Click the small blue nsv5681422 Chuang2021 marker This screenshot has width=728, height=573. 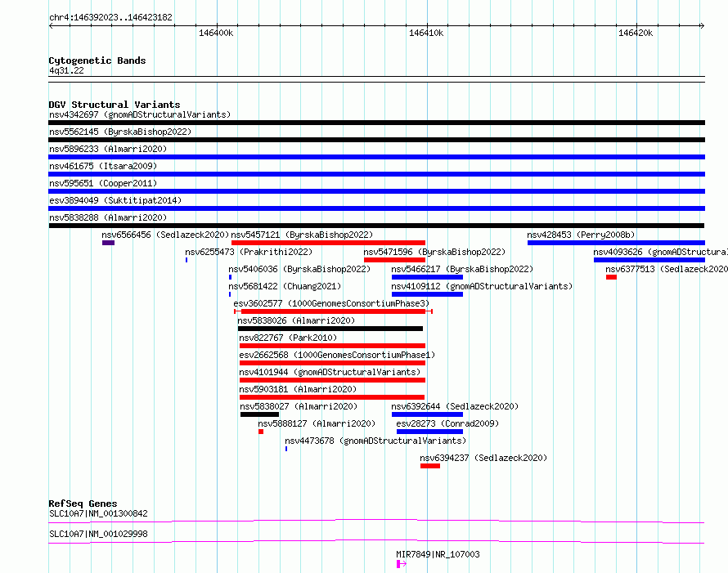coord(230,294)
